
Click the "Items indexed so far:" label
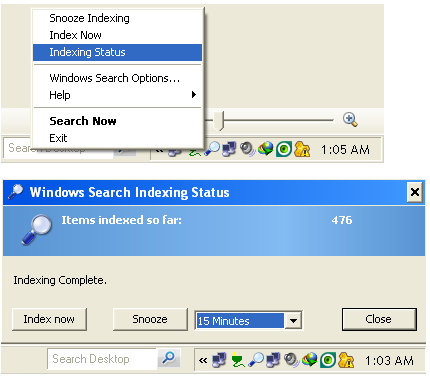coord(122,220)
